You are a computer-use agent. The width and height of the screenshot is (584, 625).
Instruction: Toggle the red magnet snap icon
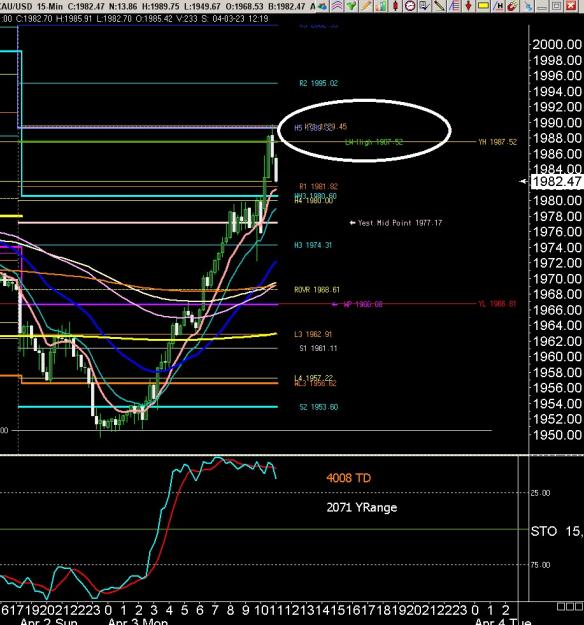coord(513,6)
